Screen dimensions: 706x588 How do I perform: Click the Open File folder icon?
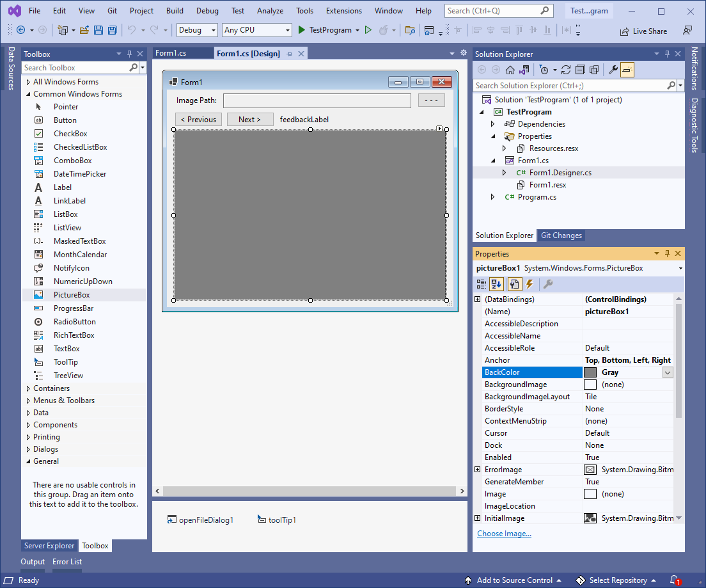click(84, 30)
